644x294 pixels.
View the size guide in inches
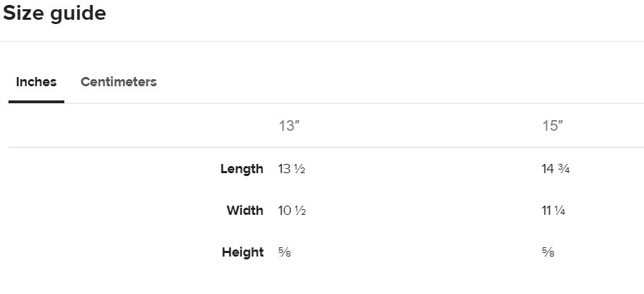pos(36,82)
